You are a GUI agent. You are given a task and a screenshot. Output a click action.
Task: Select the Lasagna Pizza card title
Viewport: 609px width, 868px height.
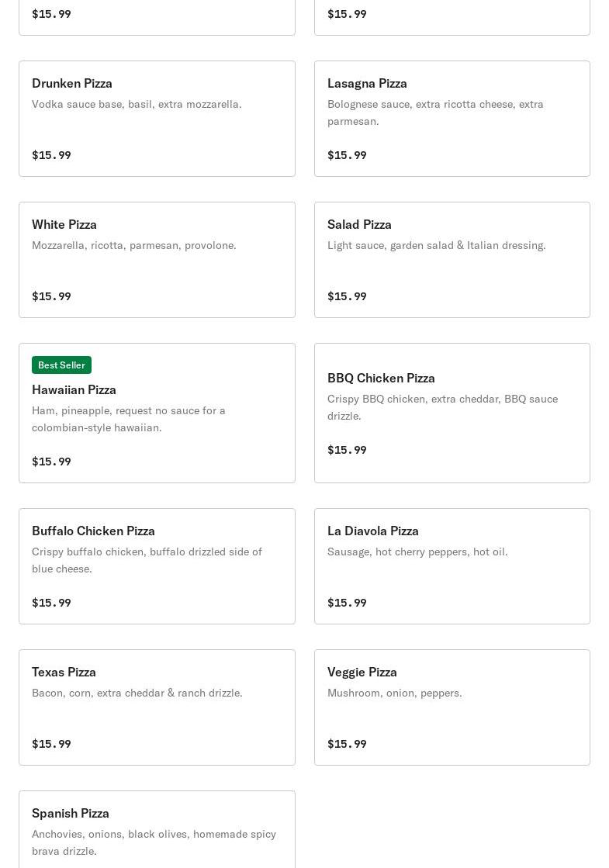367,83
